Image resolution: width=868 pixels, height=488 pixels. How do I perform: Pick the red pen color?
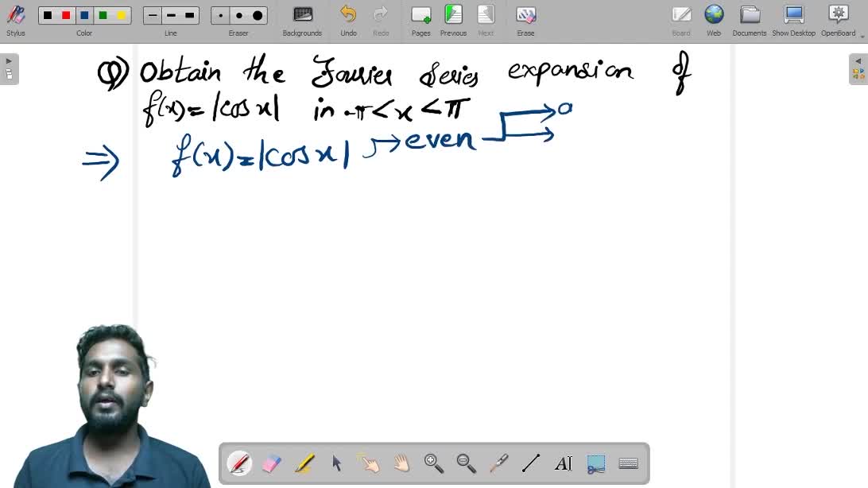pyautogui.click(x=66, y=16)
